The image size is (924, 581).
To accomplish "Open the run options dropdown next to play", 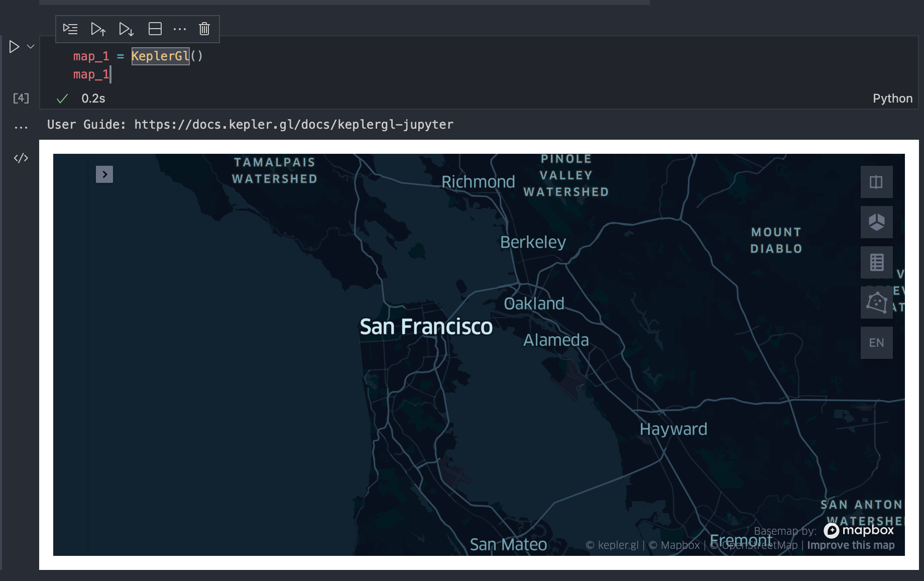I will 30,46.
